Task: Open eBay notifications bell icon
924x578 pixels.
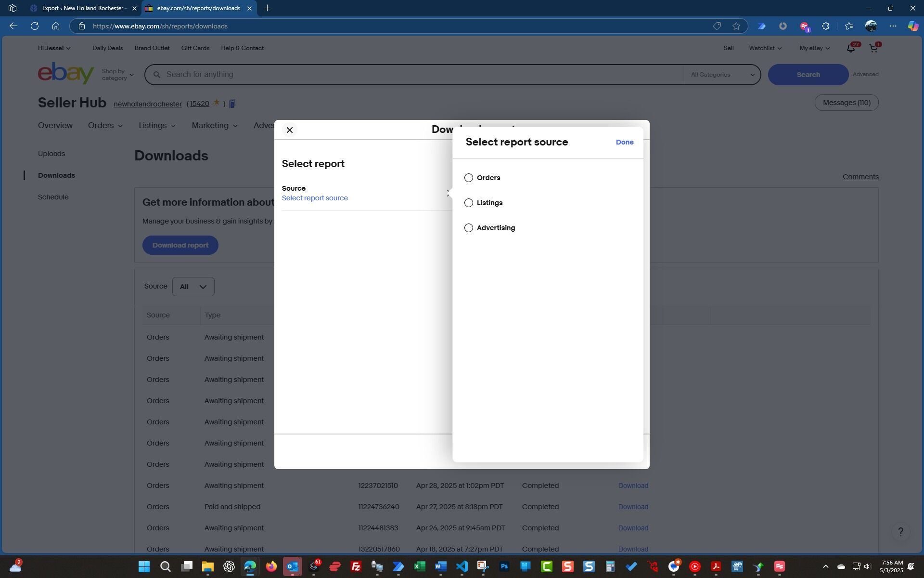Action: pos(850,48)
